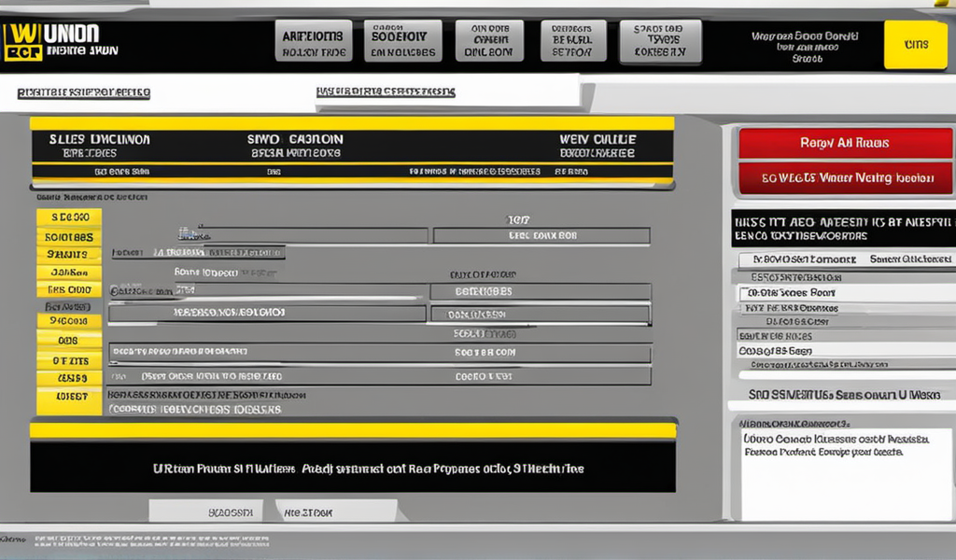This screenshot has height=560, width=956.
Task: Select the second gray header navigation button
Action: (403, 41)
